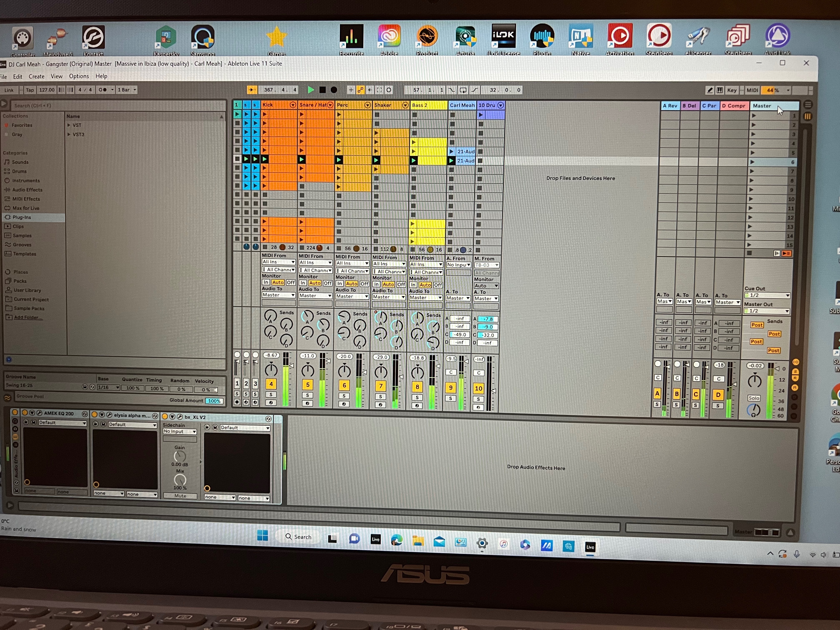The image size is (840, 630).
Task: Expand the VST folder in browser
Action: 69,125
